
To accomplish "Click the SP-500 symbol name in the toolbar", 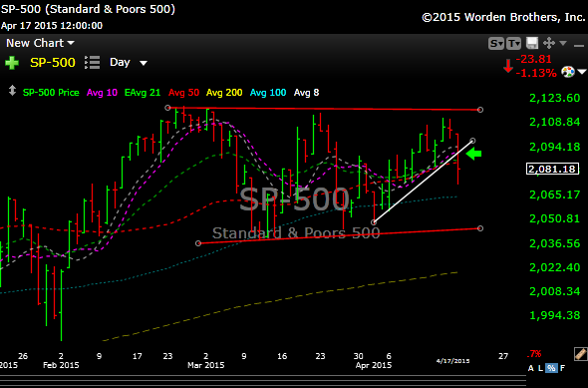I will pyautogui.click(x=53, y=62).
